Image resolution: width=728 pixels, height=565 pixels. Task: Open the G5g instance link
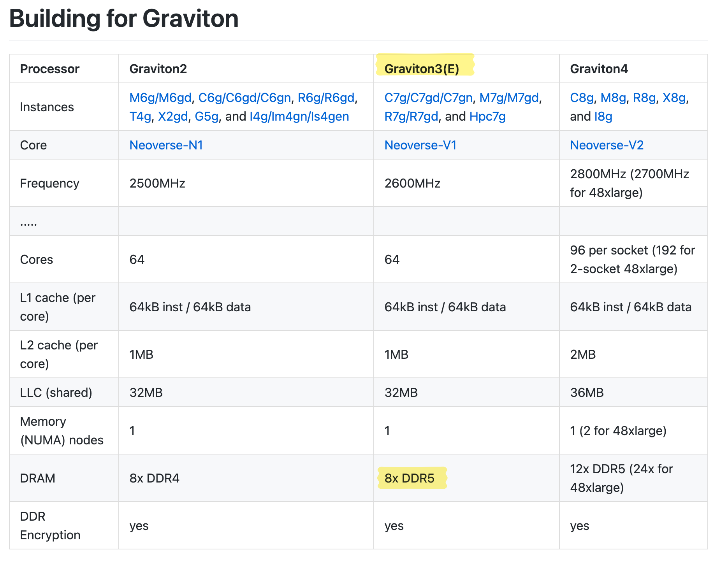click(207, 116)
